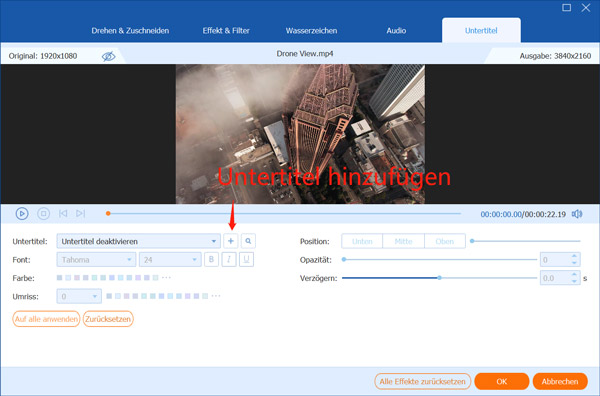
Task: Apply settings with Auf alle anwenden
Action: pos(46,319)
